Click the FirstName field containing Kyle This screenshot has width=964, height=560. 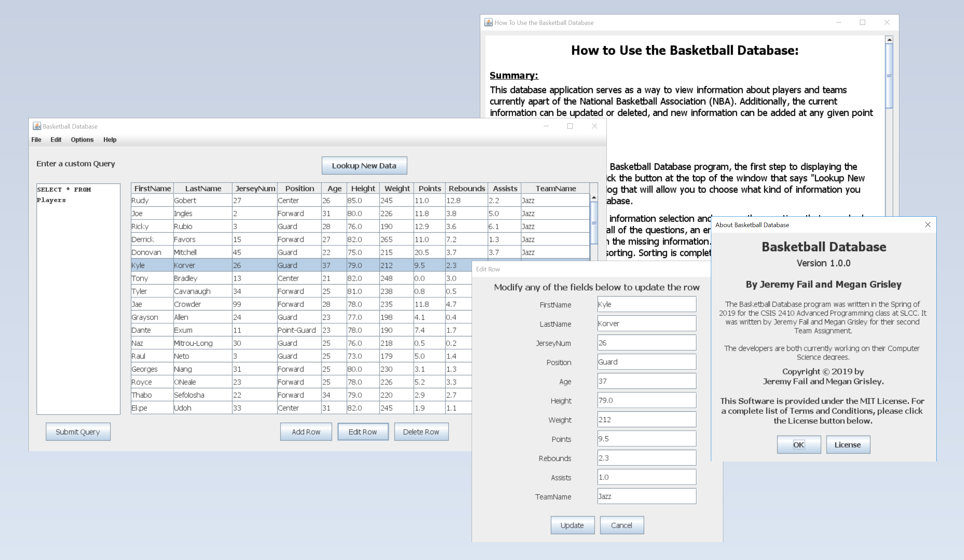(647, 305)
